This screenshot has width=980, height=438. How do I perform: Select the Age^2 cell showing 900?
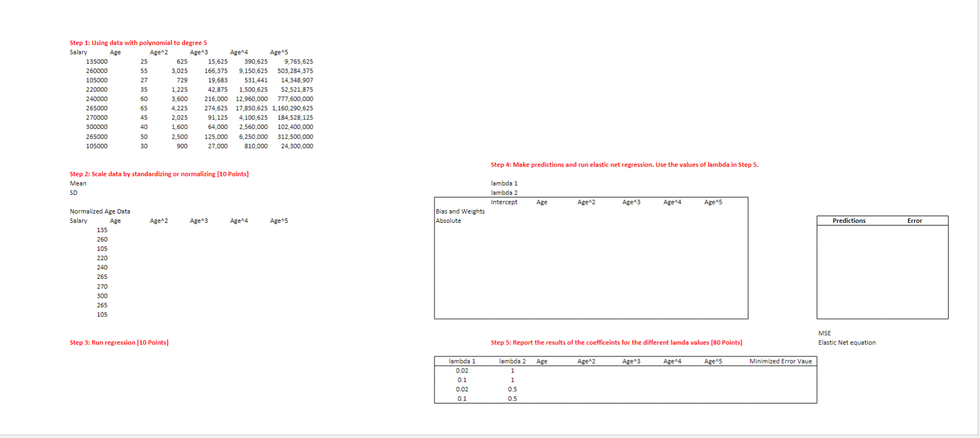point(182,146)
